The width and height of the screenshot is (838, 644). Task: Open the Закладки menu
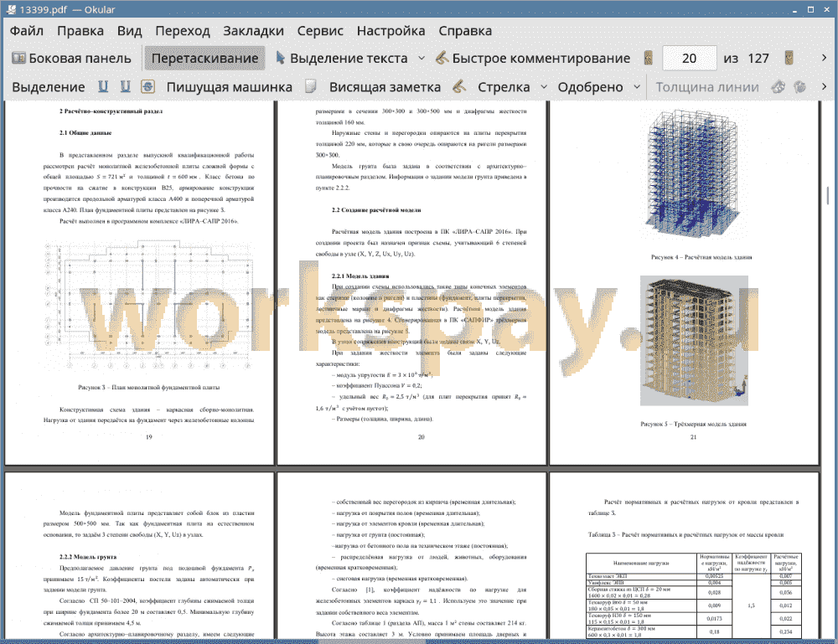point(253,31)
